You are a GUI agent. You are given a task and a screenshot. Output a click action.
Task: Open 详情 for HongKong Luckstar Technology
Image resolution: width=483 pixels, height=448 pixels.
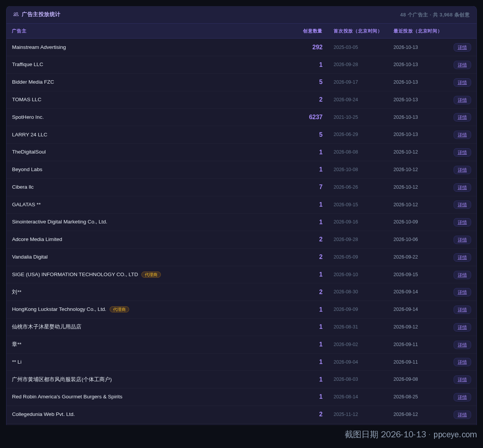(x=462, y=310)
